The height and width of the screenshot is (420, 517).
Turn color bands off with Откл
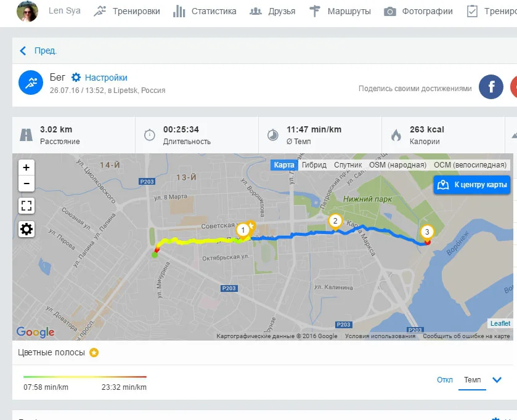click(x=444, y=380)
